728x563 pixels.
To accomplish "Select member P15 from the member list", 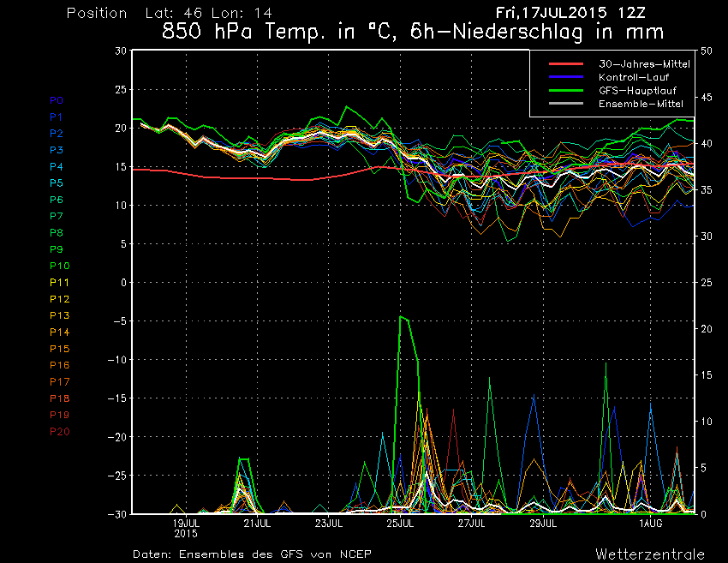I will click(x=58, y=349).
